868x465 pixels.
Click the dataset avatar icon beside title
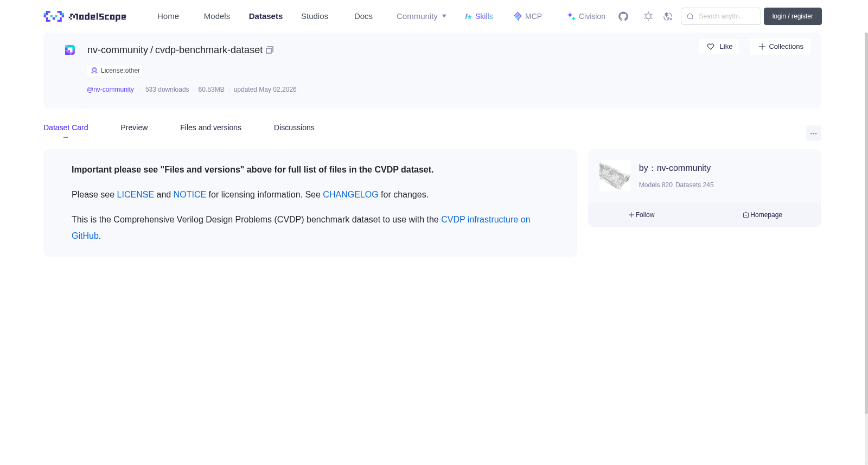tap(70, 50)
